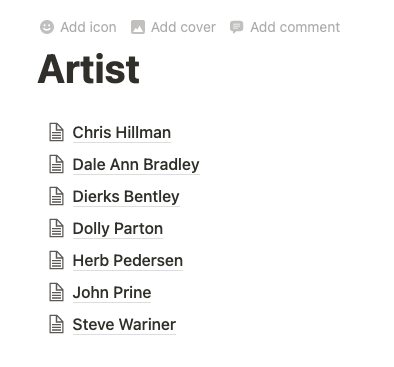Click the page icon next to Dale Ann Bradley
The height and width of the screenshot is (367, 394).
coord(56,164)
